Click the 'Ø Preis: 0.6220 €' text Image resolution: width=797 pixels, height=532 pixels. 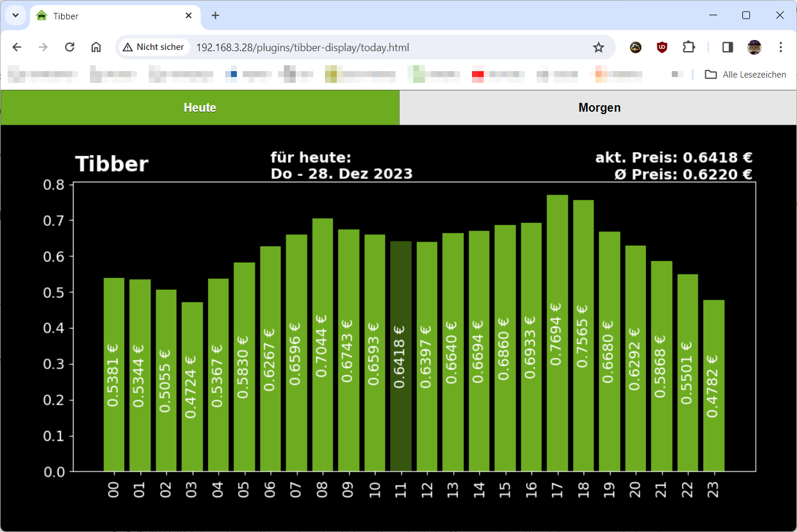(x=683, y=174)
